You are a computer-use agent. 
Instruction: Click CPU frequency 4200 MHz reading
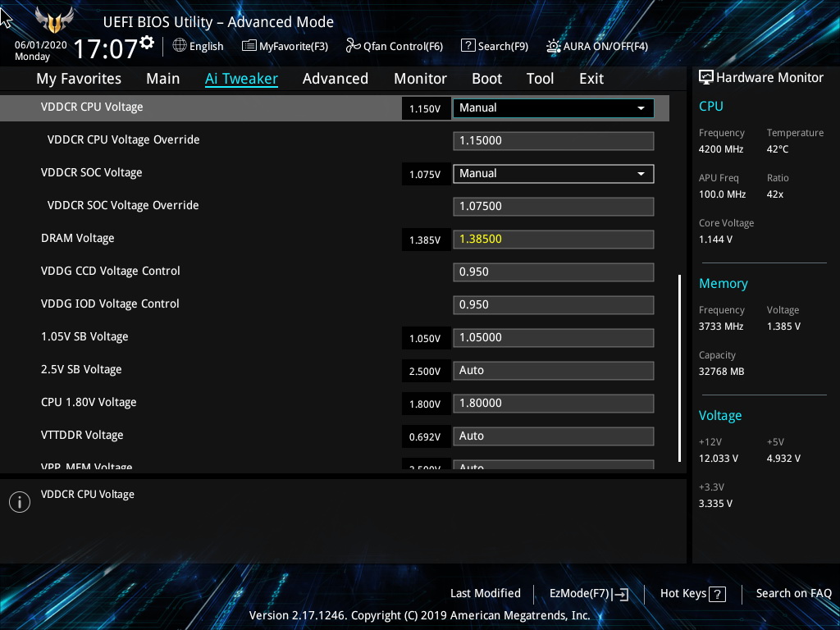coord(720,149)
